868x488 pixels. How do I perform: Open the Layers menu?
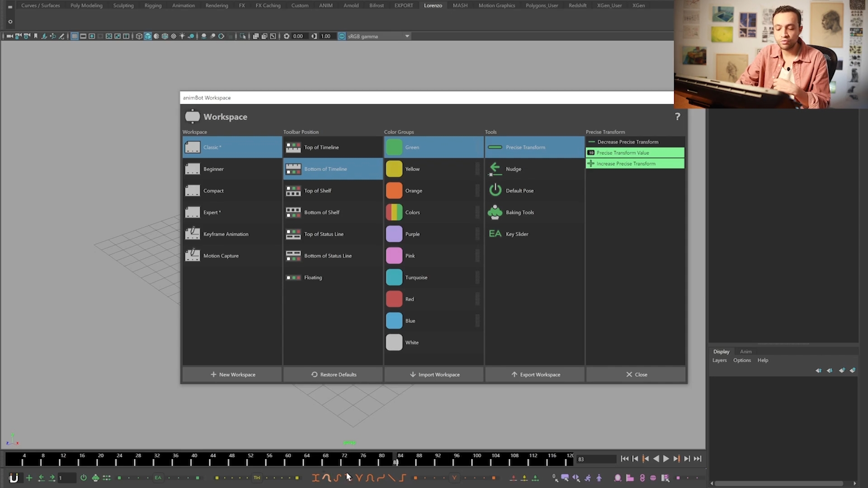click(x=720, y=360)
